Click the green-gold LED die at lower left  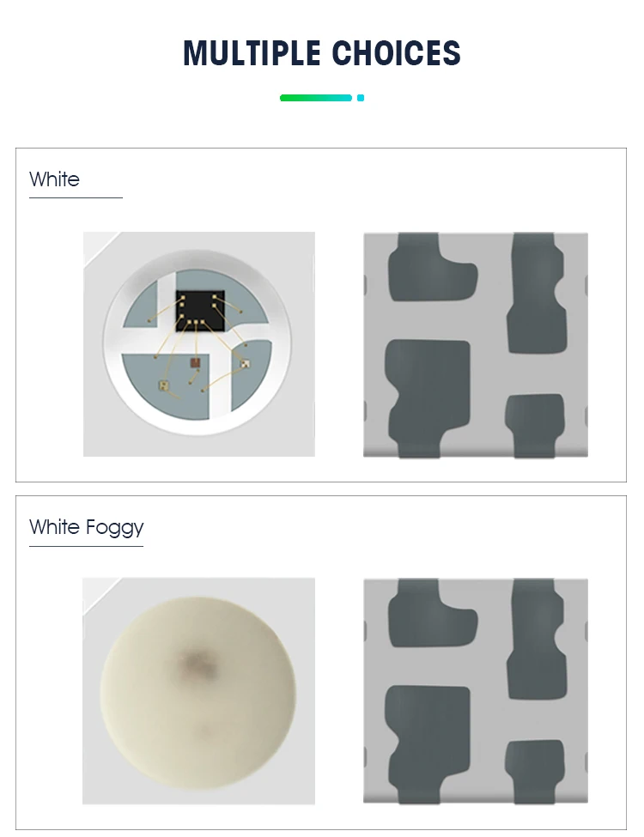[164, 385]
